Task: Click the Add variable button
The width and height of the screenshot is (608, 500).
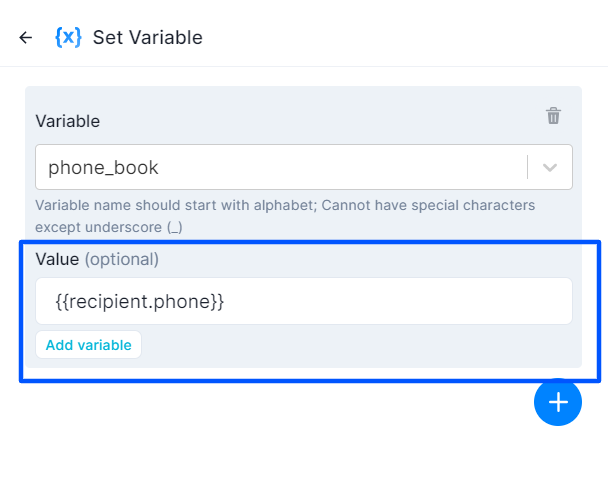Action: [88, 345]
